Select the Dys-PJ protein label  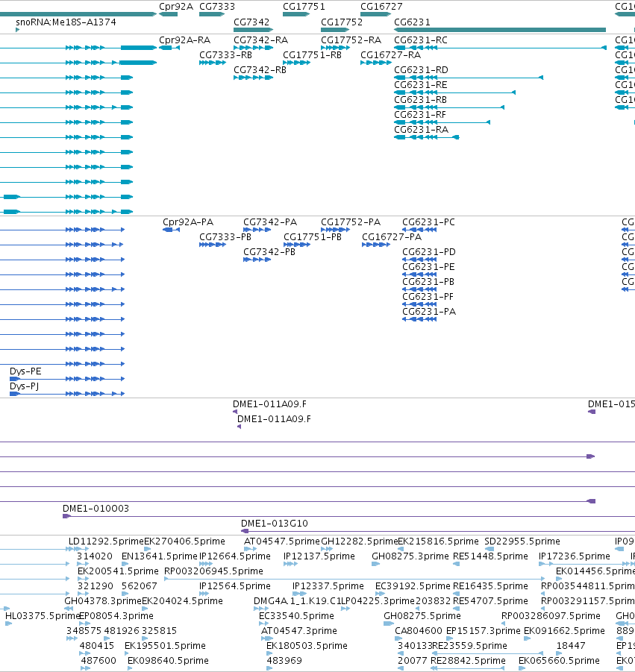pos(24,386)
